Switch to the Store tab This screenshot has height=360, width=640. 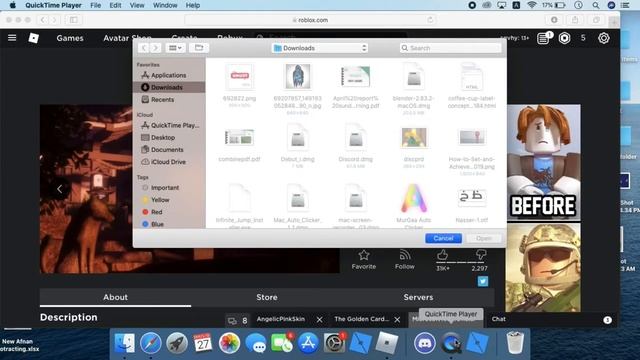[x=267, y=297]
